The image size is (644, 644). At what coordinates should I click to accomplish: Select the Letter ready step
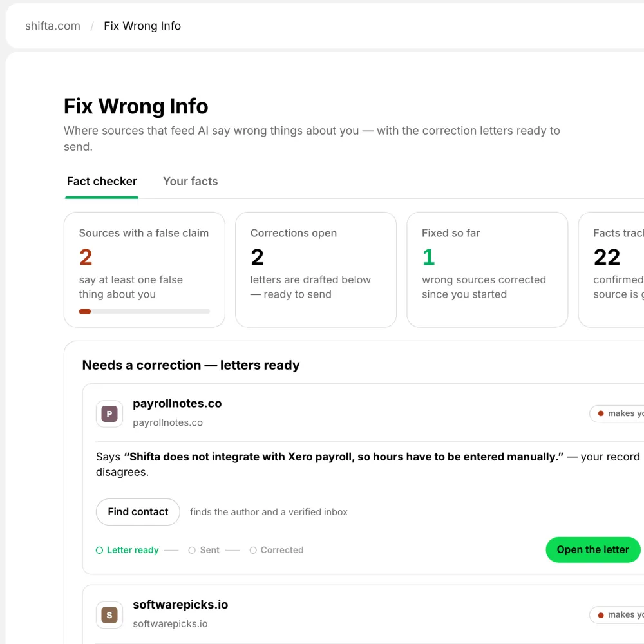pos(128,550)
